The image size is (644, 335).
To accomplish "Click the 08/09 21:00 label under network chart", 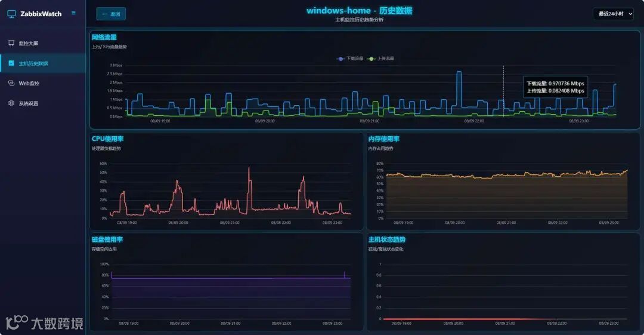I will pos(370,121).
